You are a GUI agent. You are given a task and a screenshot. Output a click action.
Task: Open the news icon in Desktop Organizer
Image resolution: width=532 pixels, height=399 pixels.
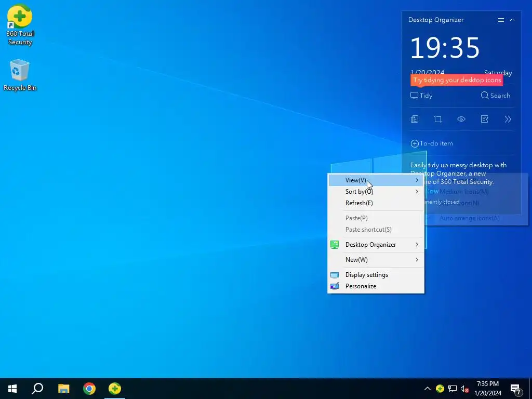pyautogui.click(x=415, y=119)
